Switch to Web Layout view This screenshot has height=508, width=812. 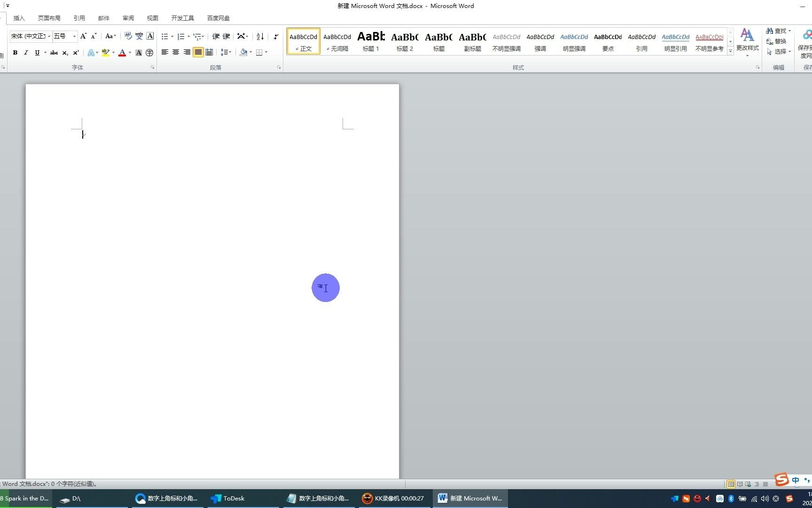[x=748, y=484]
